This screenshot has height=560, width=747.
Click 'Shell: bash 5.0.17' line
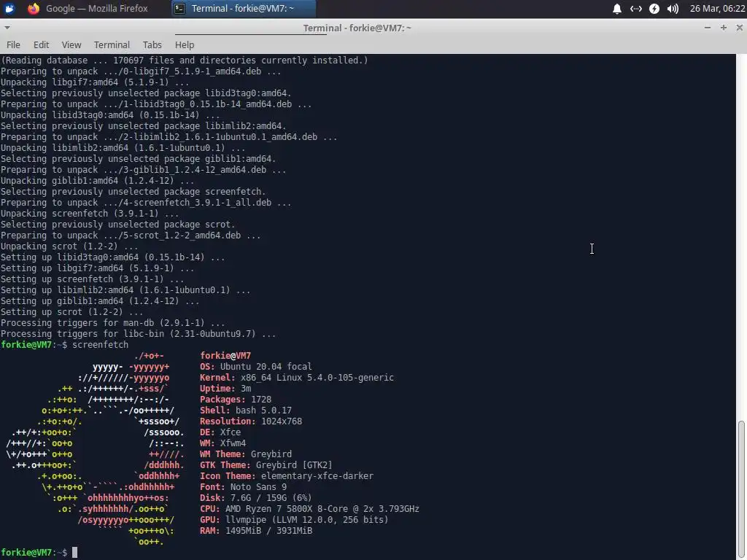(x=246, y=411)
